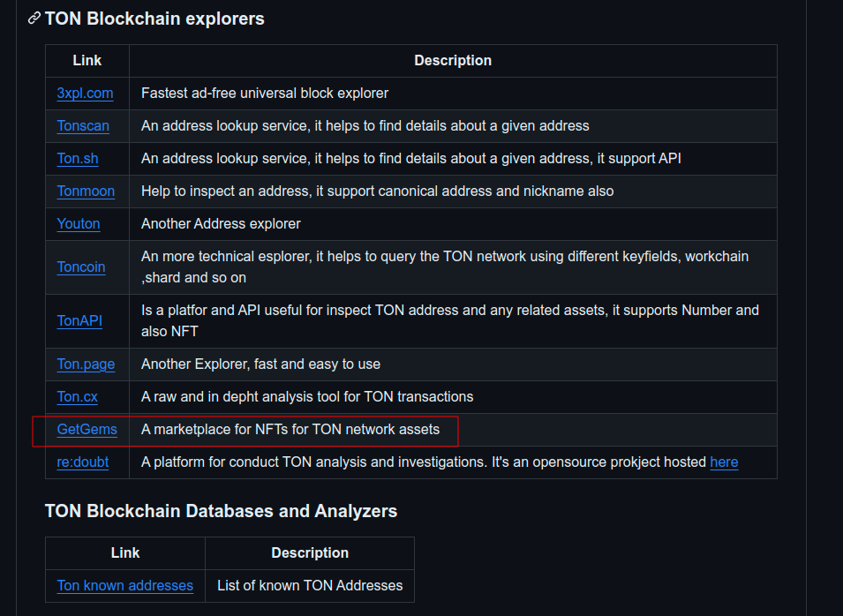
Task: Click the GetGems marketplace link
Action: tap(87, 430)
